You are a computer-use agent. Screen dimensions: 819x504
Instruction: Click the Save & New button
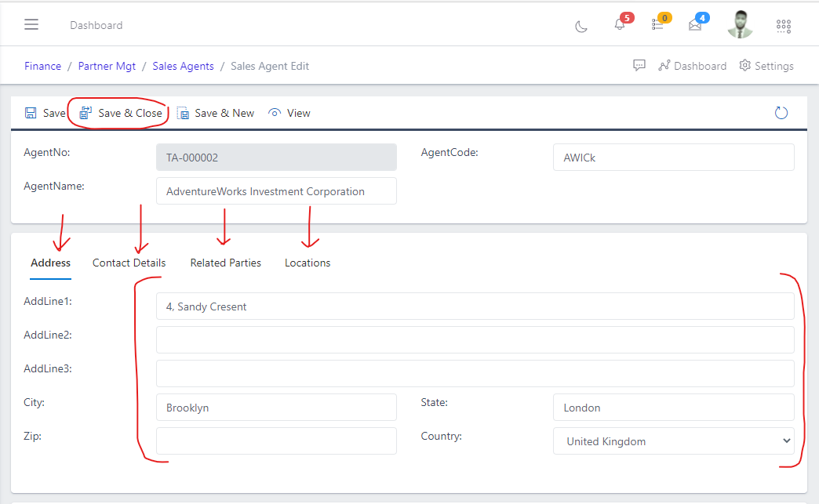pyautogui.click(x=216, y=112)
